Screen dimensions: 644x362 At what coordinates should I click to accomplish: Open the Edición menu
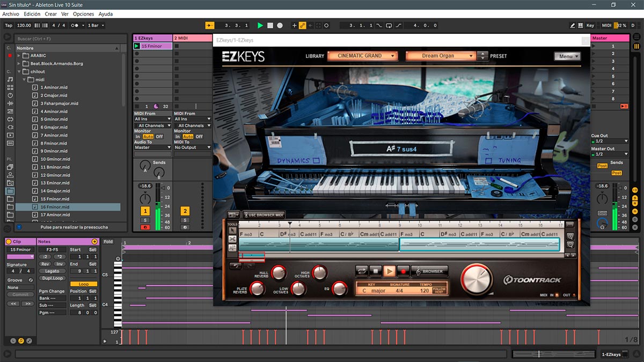pyautogui.click(x=32, y=14)
